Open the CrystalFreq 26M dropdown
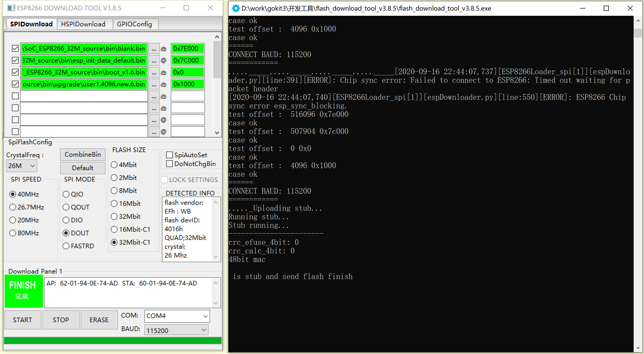 point(21,166)
